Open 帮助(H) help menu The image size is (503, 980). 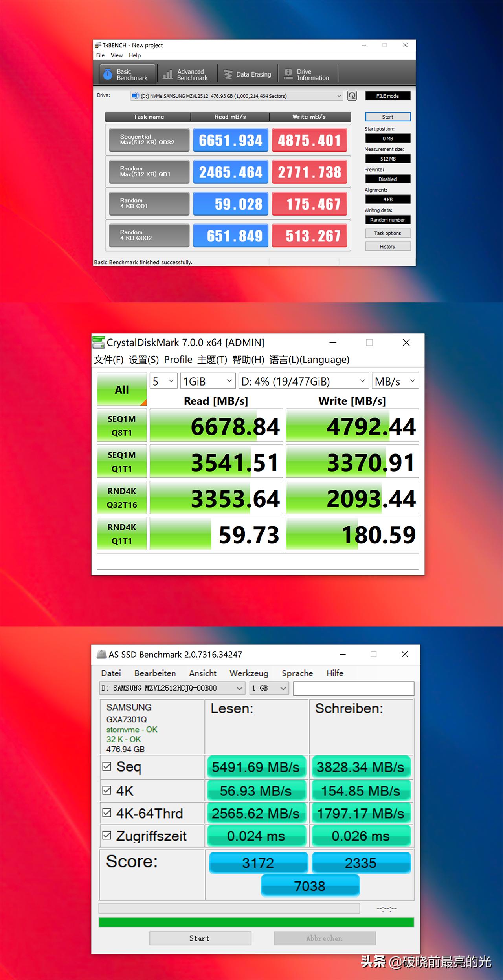click(248, 360)
